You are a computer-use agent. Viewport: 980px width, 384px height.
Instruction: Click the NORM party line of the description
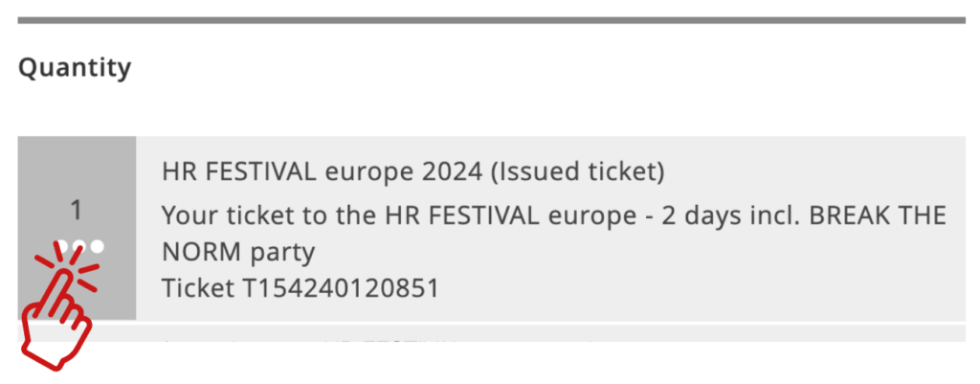point(238,252)
